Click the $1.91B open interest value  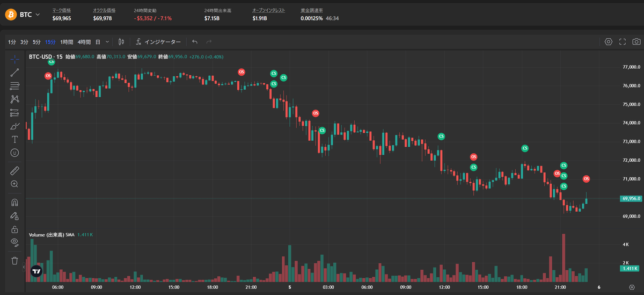(260, 18)
